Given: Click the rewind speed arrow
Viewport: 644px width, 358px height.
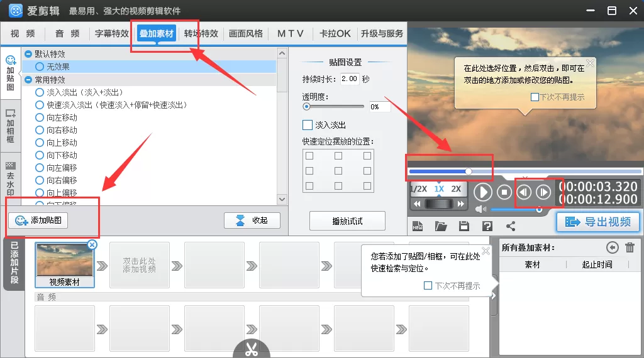Looking at the screenshot, I should click(417, 204).
